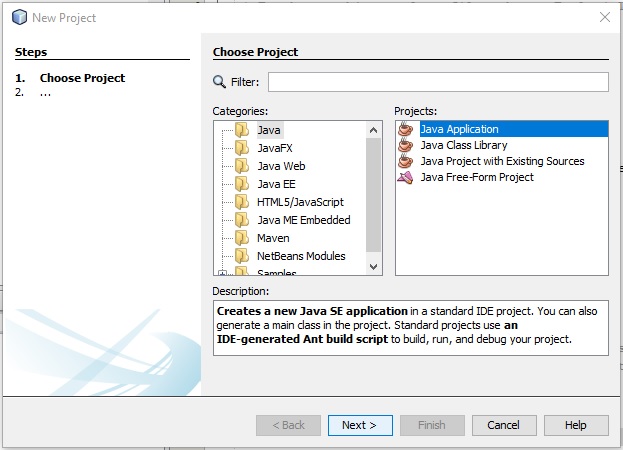Choose Java Free-Form Project
The width and height of the screenshot is (623, 450).
pos(477,177)
